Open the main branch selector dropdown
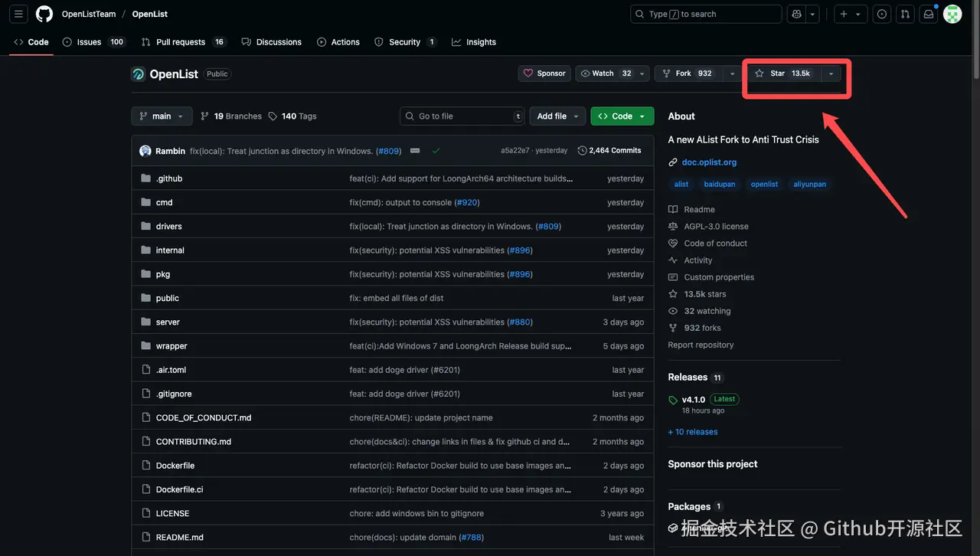Viewport: 980px width, 556px height. click(162, 116)
